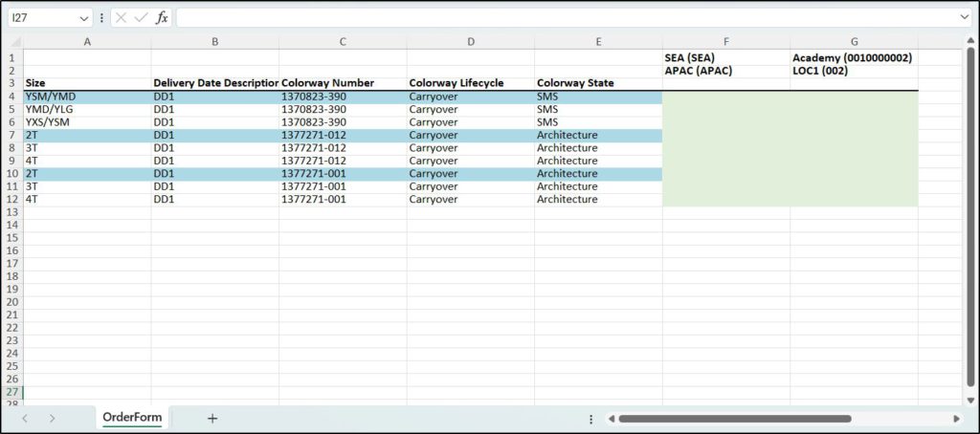
Task: Click inside the formula bar input
Action: click(565, 18)
